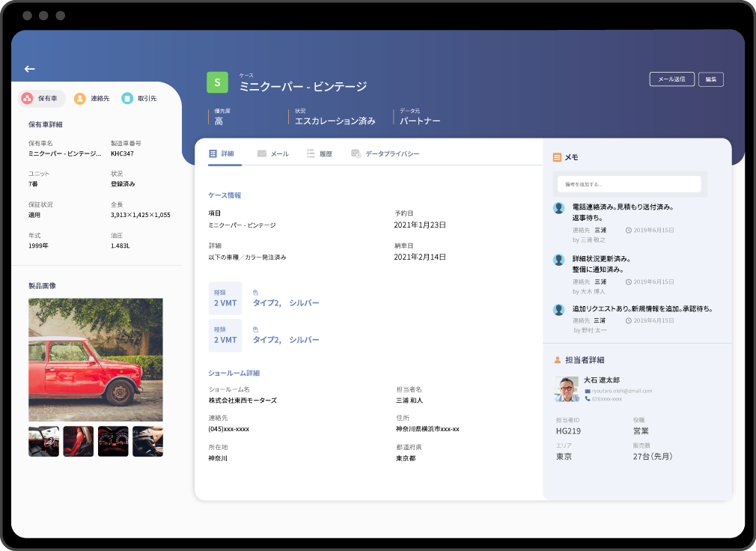Click the list icon on 履歴 tab
This screenshot has width=756, height=551.
coord(311,153)
